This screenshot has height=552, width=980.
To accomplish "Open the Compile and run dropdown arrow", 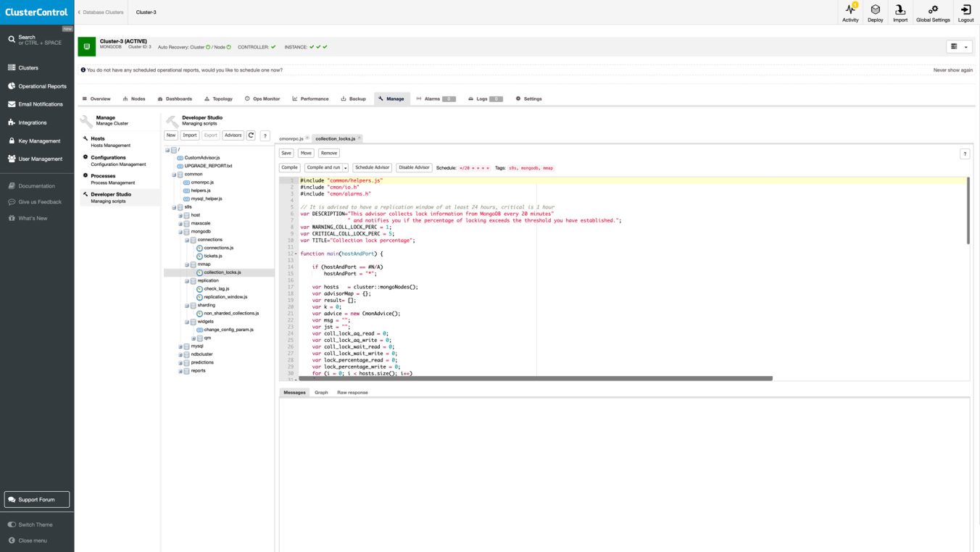I will [346, 168].
